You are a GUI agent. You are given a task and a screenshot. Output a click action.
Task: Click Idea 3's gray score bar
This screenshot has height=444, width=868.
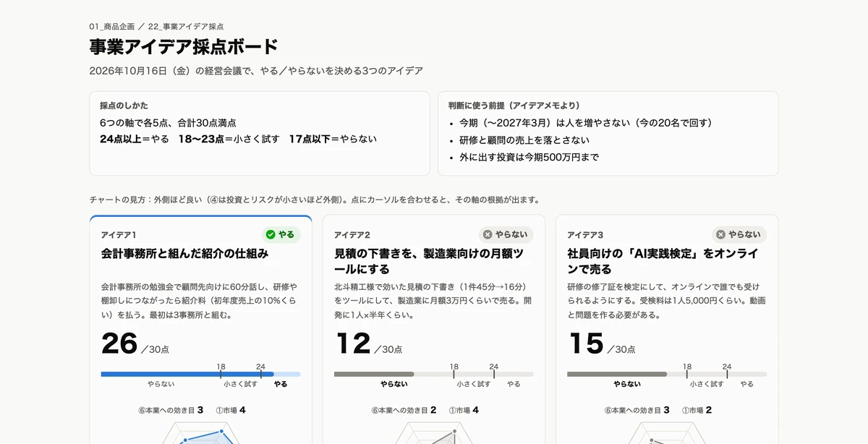tap(617, 375)
